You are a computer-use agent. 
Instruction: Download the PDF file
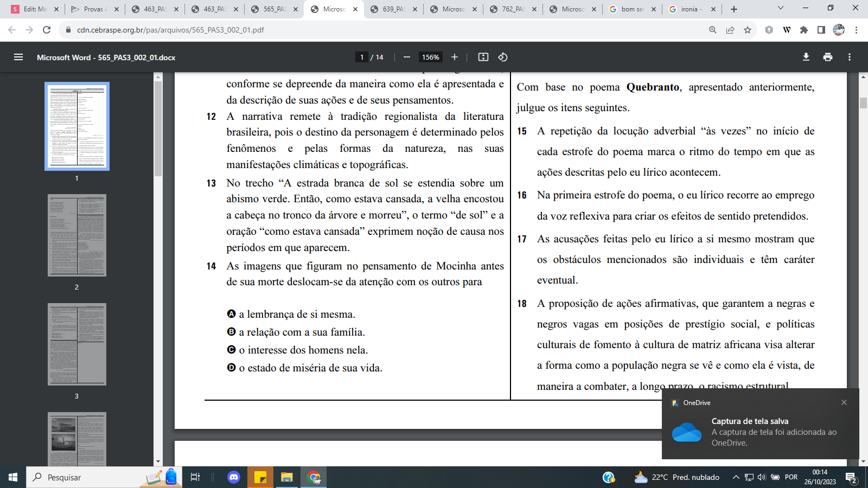coord(806,57)
